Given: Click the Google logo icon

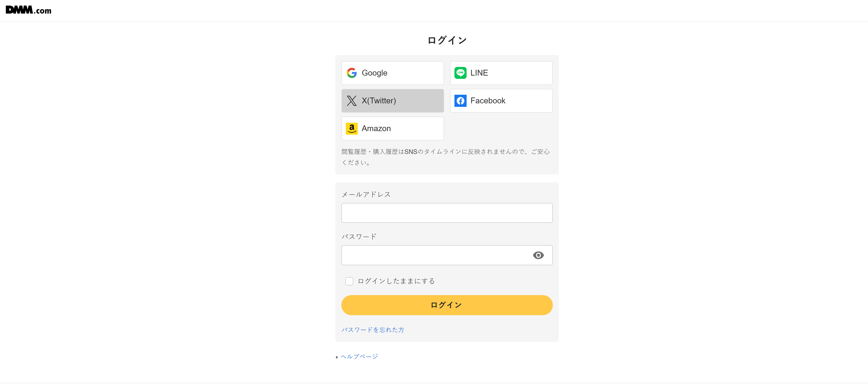Looking at the screenshot, I should [x=351, y=73].
